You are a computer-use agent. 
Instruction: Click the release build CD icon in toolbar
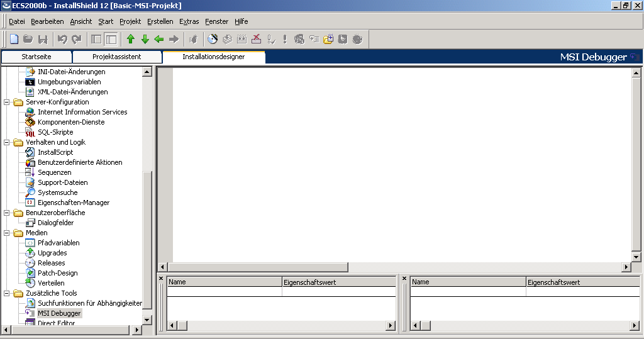point(213,39)
